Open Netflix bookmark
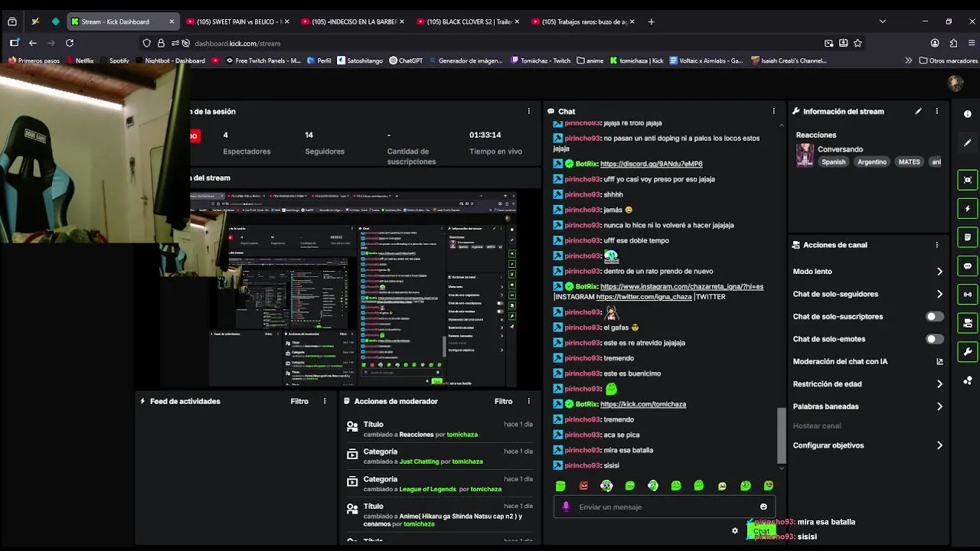This screenshot has width=980, height=551. (80, 60)
